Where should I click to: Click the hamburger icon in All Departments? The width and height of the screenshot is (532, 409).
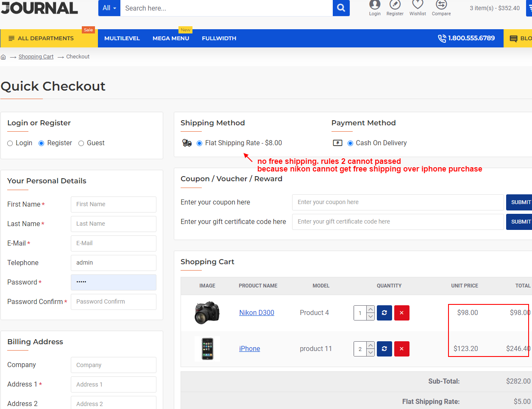[11, 38]
